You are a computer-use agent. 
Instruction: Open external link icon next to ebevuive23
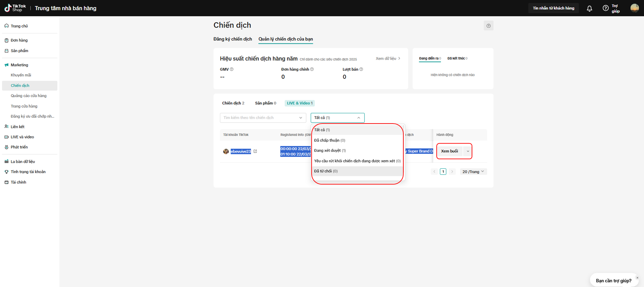(x=255, y=151)
